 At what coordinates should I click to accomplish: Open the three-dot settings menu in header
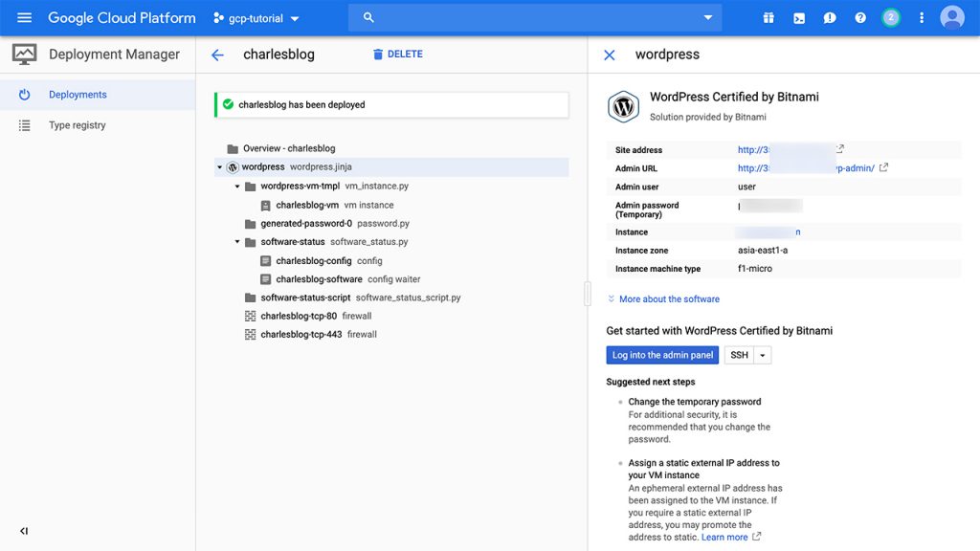tap(922, 17)
